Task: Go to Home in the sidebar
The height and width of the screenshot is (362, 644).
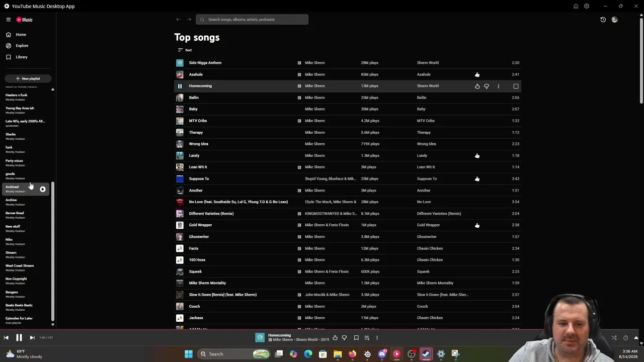Action: pos(21,35)
